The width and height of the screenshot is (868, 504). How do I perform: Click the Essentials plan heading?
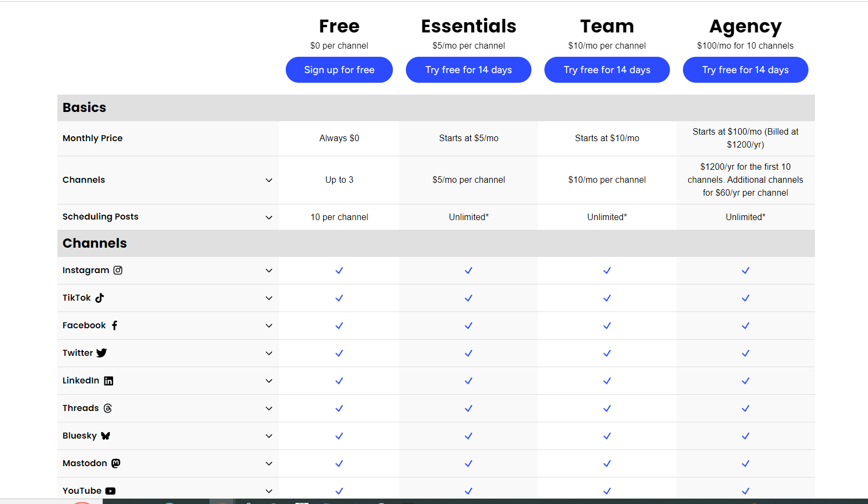(469, 26)
